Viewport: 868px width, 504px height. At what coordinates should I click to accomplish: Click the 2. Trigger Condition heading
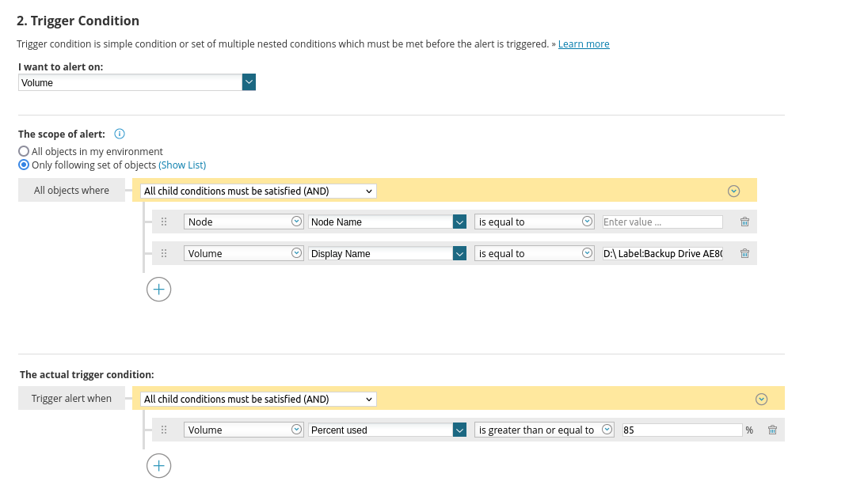click(78, 21)
